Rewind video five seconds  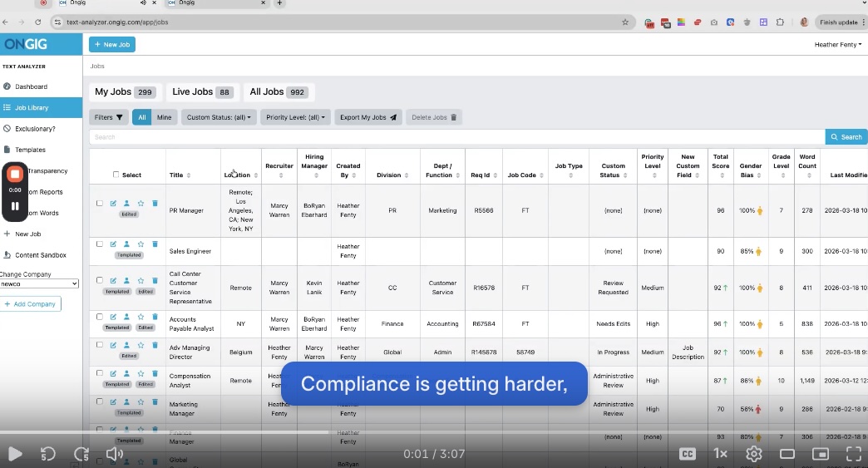[48, 454]
